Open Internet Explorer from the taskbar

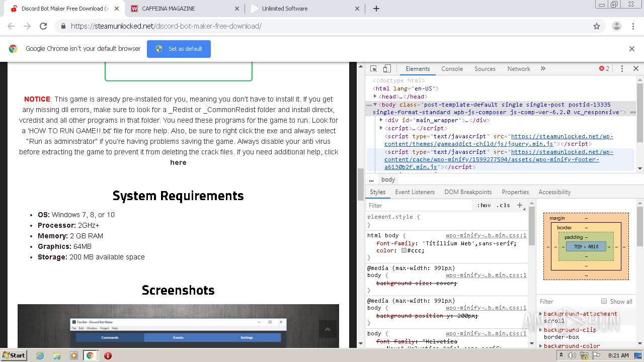point(40,355)
